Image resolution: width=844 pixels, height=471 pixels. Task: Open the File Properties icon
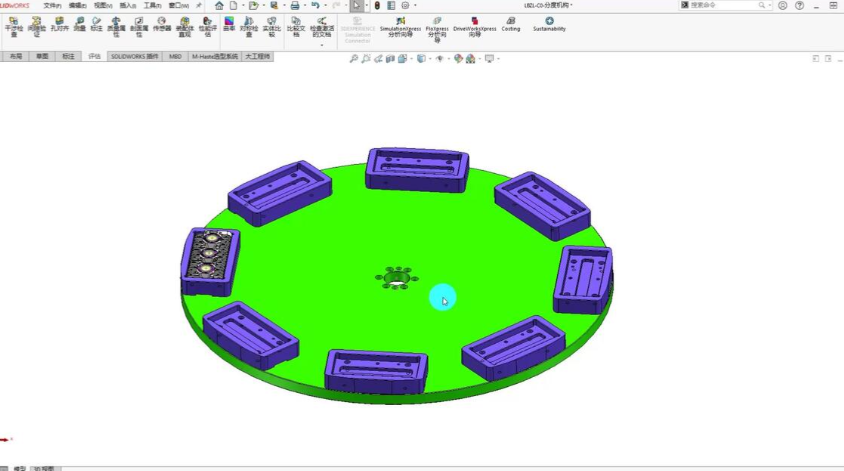[391, 5]
